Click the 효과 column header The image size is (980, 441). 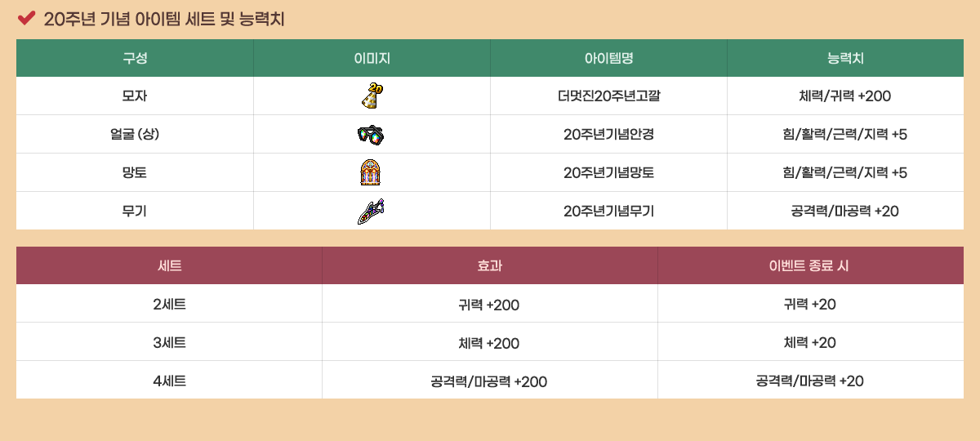[489, 265]
